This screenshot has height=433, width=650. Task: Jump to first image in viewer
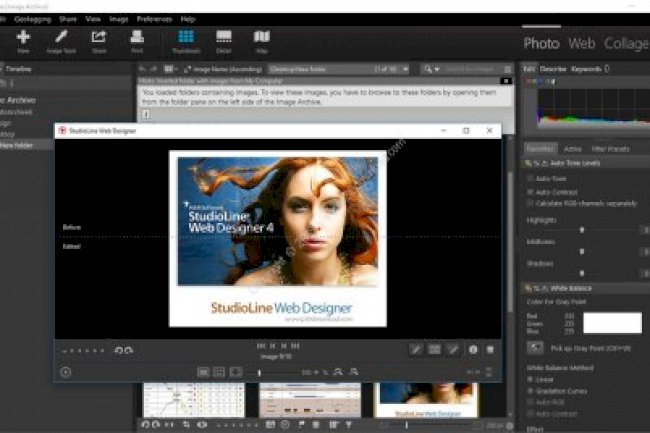pyautogui.click(x=261, y=346)
